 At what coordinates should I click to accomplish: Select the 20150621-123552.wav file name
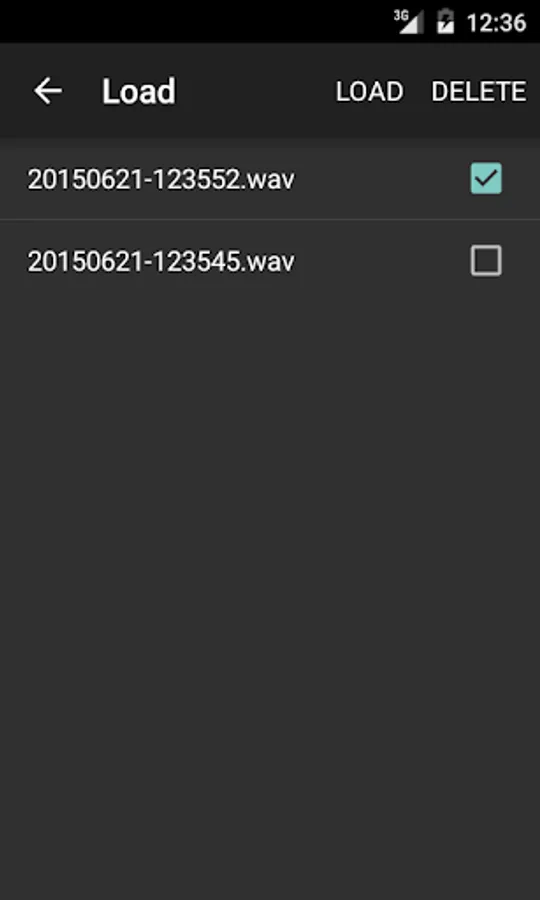(x=161, y=179)
